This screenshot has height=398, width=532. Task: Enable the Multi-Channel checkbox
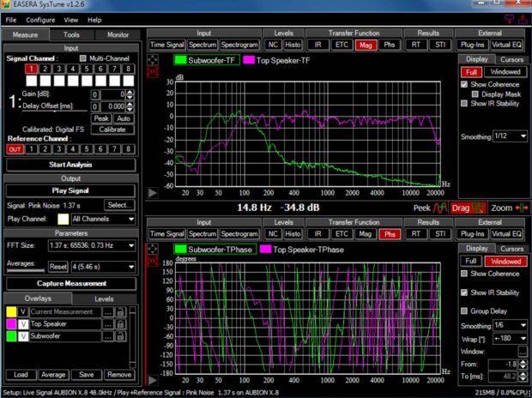pyautogui.click(x=82, y=58)
